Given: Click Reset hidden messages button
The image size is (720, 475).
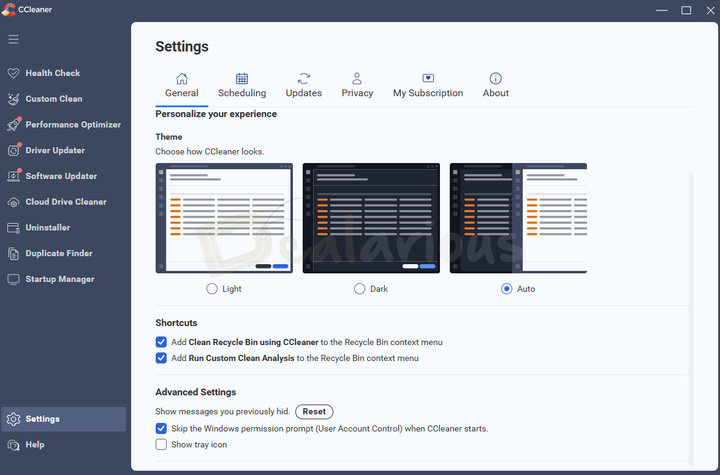Looking at the screenshot, I should [314, 412].
